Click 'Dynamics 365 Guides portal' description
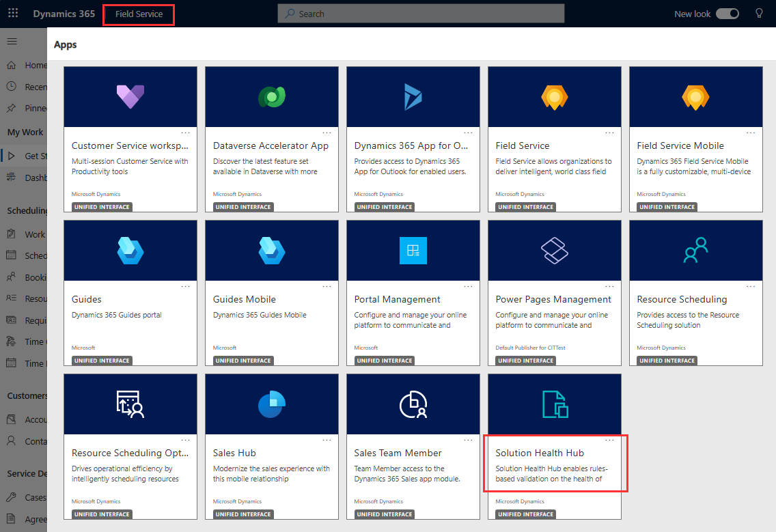 click(116, 315)
